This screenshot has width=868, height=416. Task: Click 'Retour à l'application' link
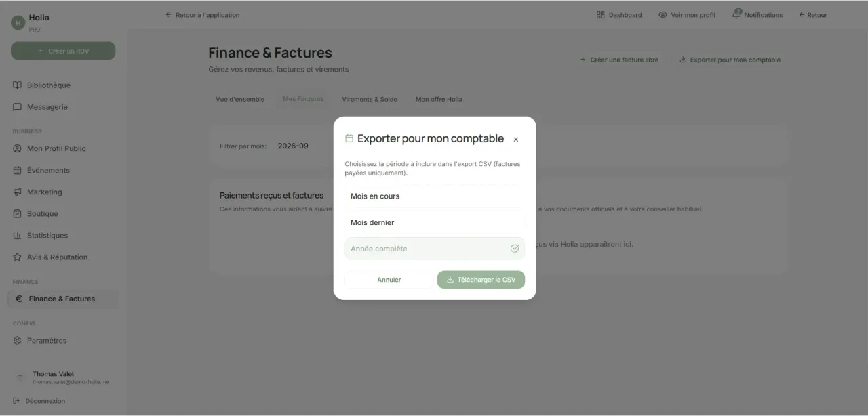pos(202,15)
